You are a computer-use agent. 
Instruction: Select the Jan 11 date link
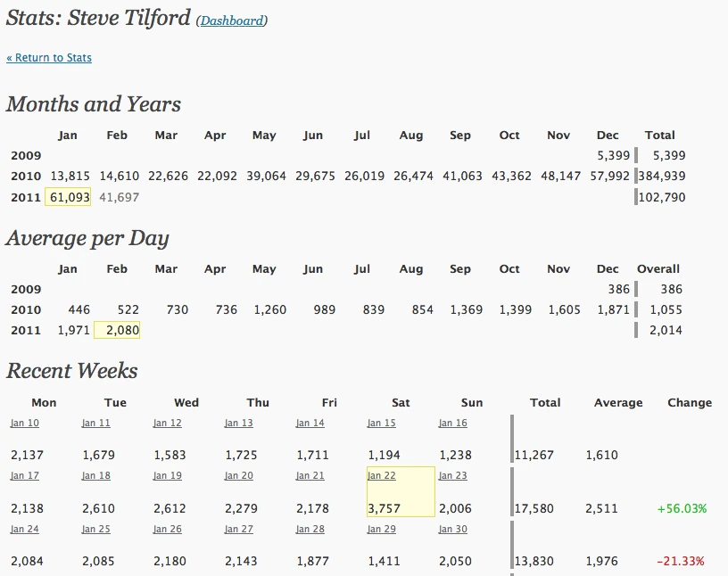pos(95,424)
